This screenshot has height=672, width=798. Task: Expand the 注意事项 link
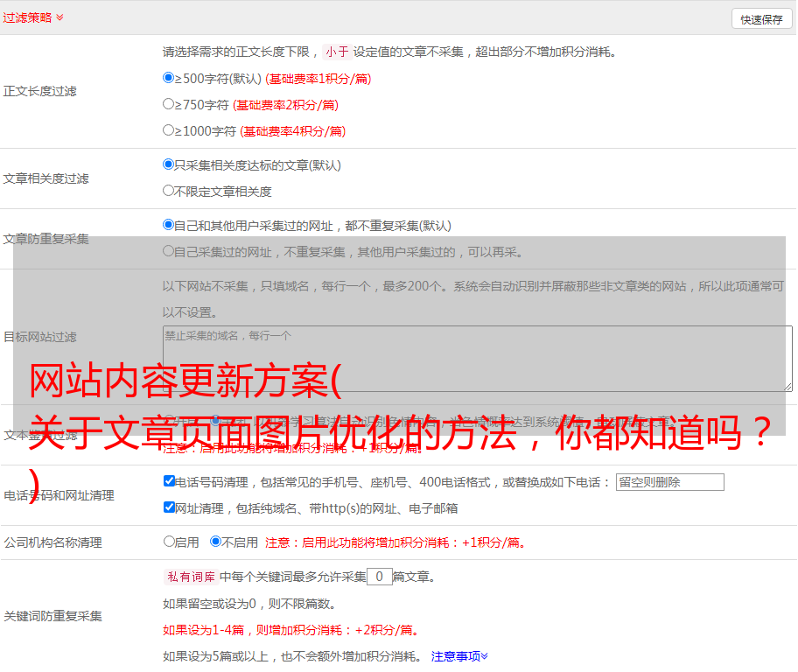pos(459,656)
